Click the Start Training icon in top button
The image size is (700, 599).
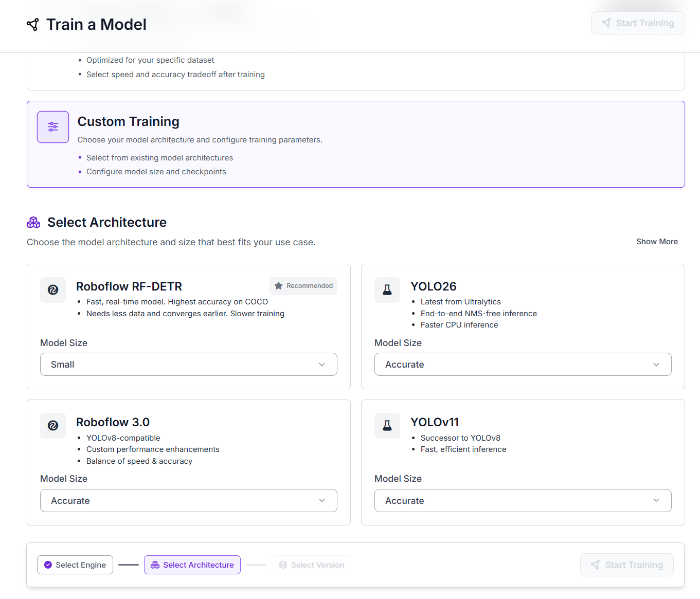pyautogui.click(x=606, y=23)
